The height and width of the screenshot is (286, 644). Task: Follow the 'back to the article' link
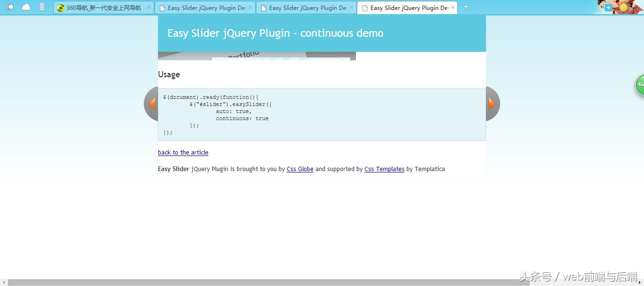(x=183, y=153)
